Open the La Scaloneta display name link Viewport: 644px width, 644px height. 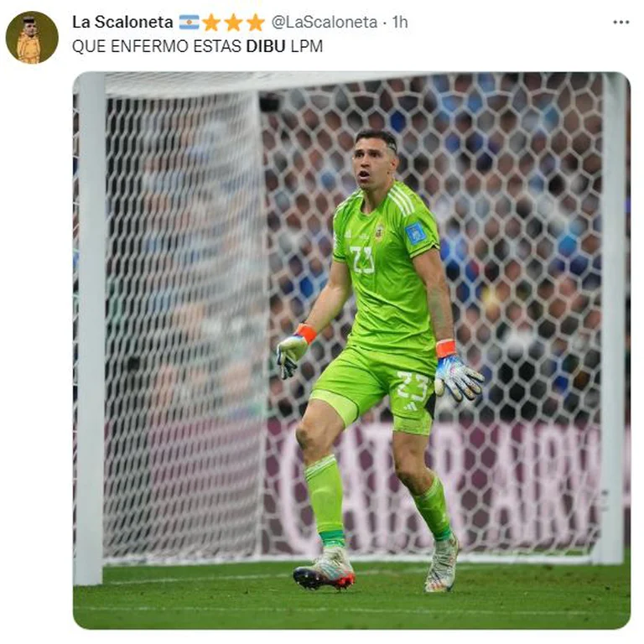coord(122,22)
